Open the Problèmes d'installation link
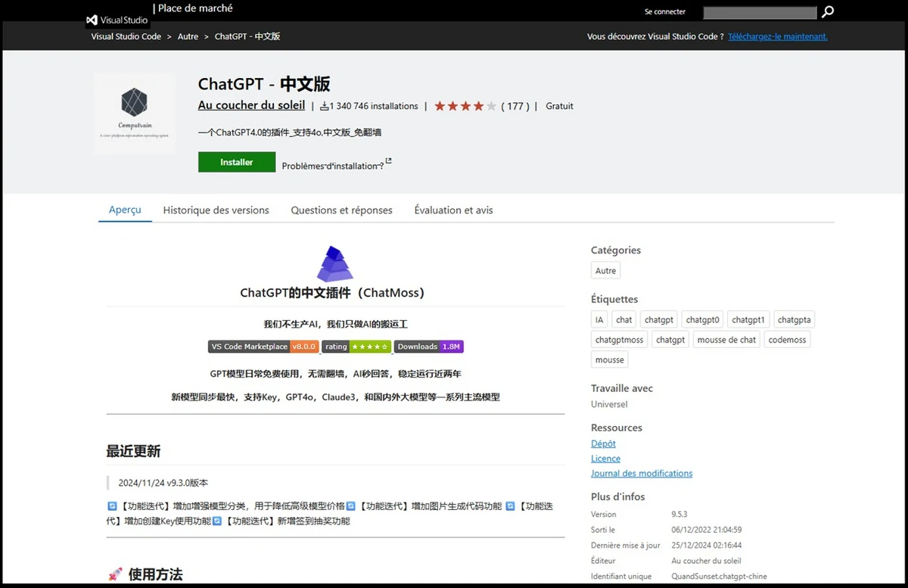908x588 pixels. click(x=333, y=166)
